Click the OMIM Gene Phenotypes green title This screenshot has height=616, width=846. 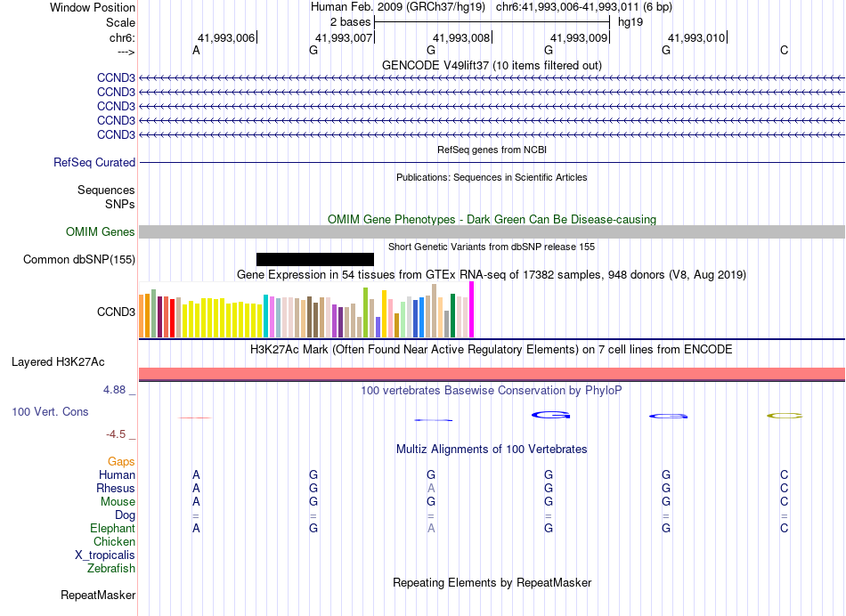tap(492, 220)
